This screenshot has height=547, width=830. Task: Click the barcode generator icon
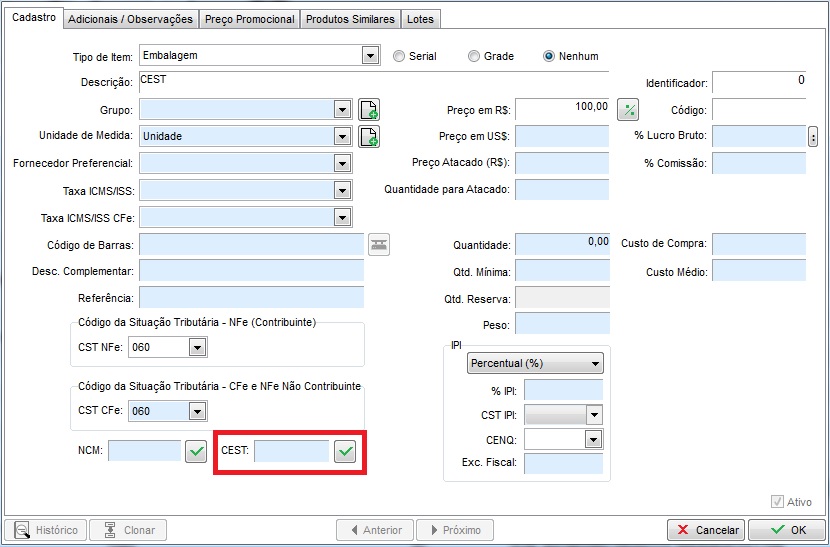(x=379, y=244)
